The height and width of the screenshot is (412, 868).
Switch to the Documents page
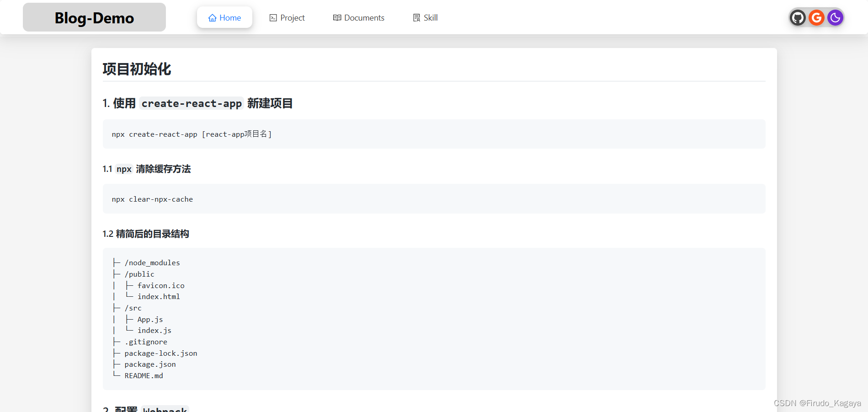(x=358, y=17)
